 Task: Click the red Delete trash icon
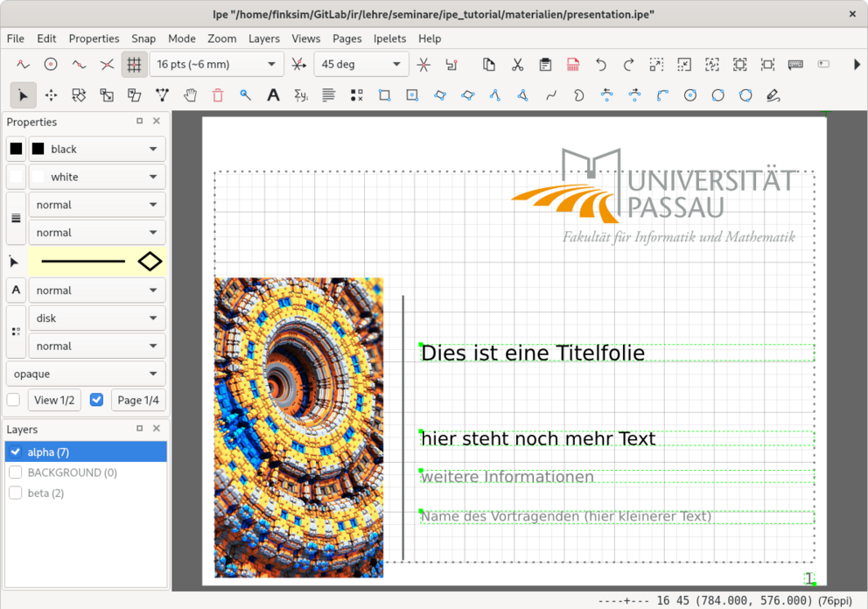coord(218,94)
